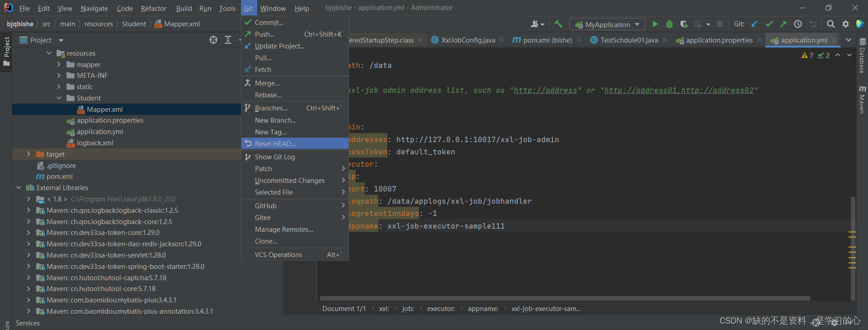The height and width of the screenshot is (330, 868).
Task: Collapse the resources folder
Action: 49,53
